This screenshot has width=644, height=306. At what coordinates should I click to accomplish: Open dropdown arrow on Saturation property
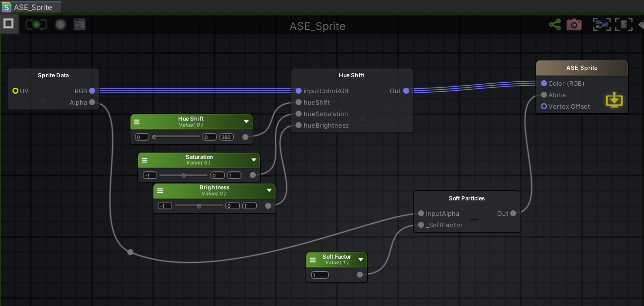(254, 160)
